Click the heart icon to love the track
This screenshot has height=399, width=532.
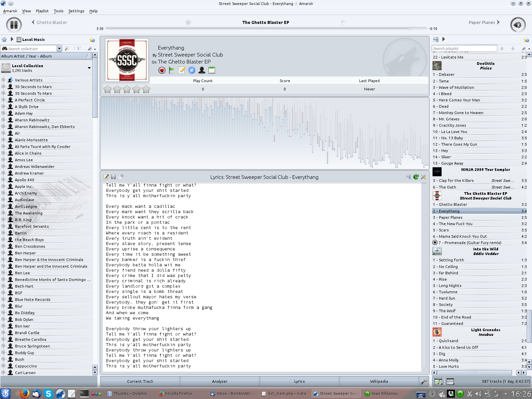click(x=162, y=70)
